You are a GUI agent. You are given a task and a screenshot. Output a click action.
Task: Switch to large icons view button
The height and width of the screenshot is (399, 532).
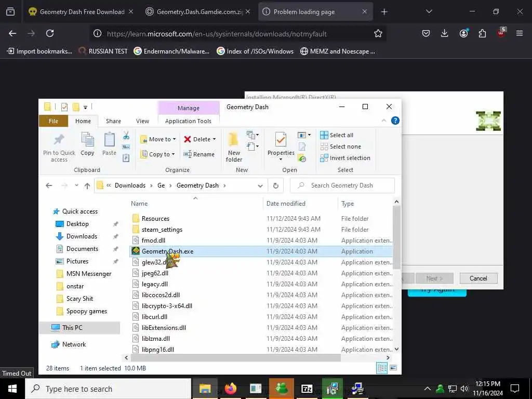[x=393, y=368]
